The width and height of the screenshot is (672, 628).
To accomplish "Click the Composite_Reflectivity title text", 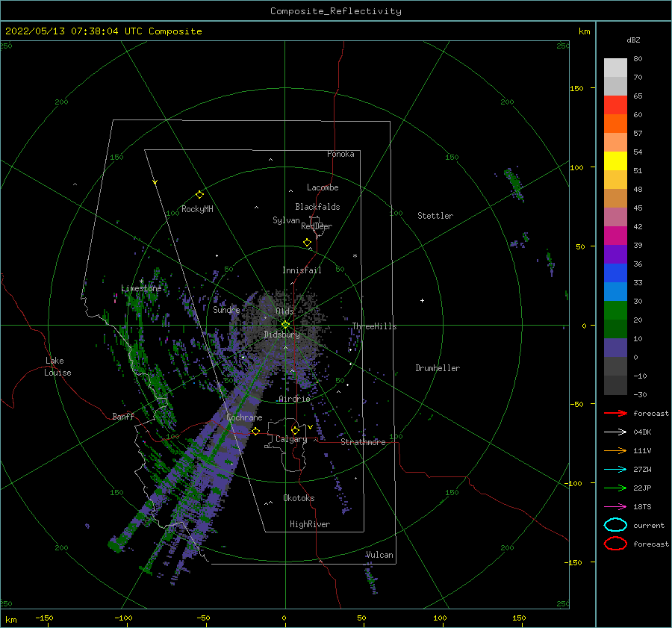I will pyautogui.click(x=336, y=11).
